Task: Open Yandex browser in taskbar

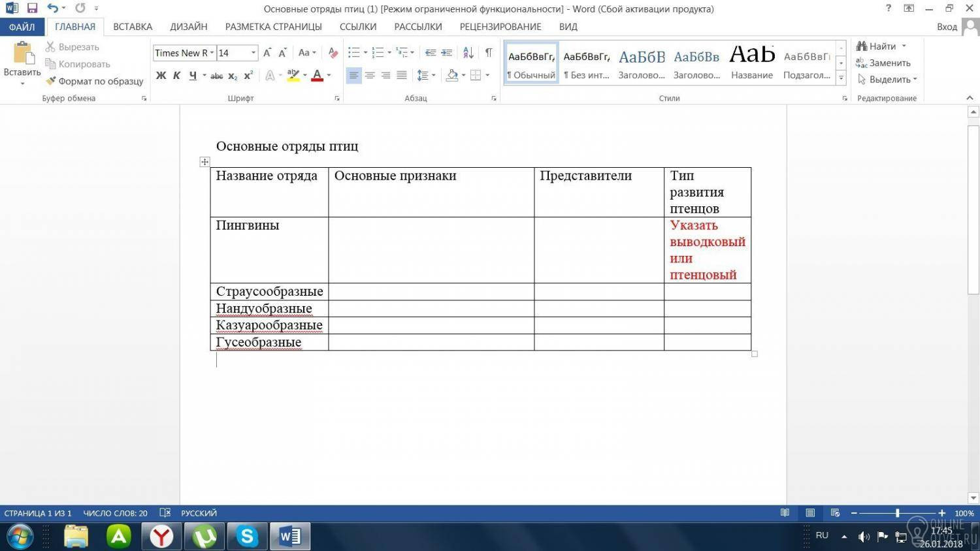Action: click(x=161, y=537)
